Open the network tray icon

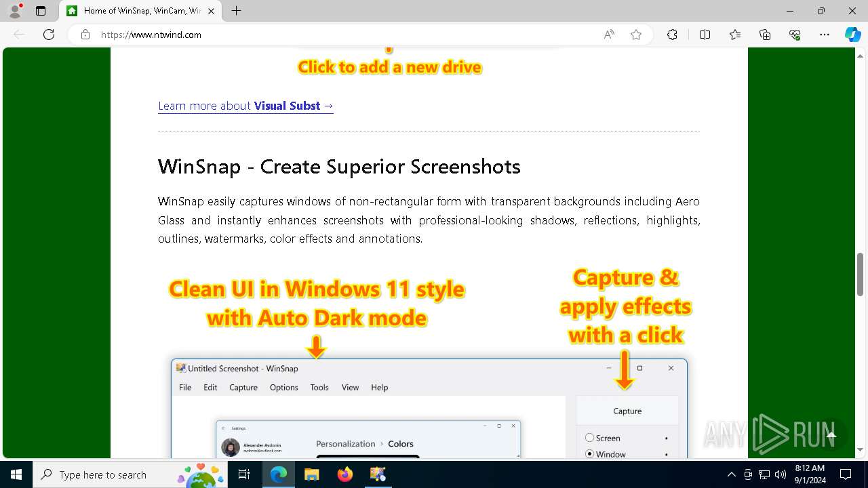(764, 474)
